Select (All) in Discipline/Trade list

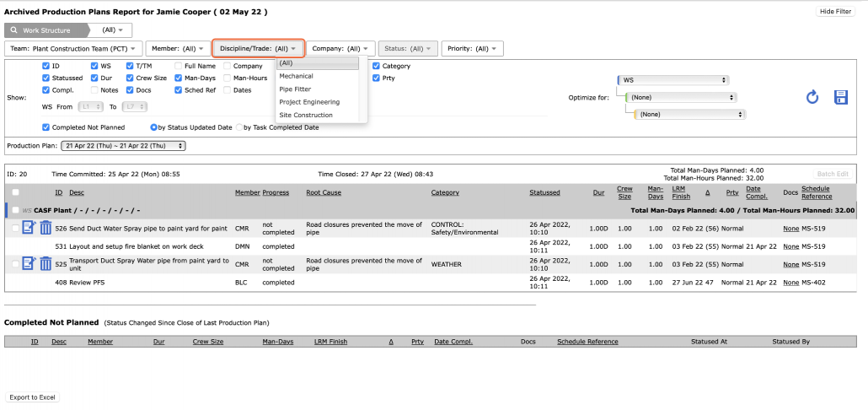point(317,63)
